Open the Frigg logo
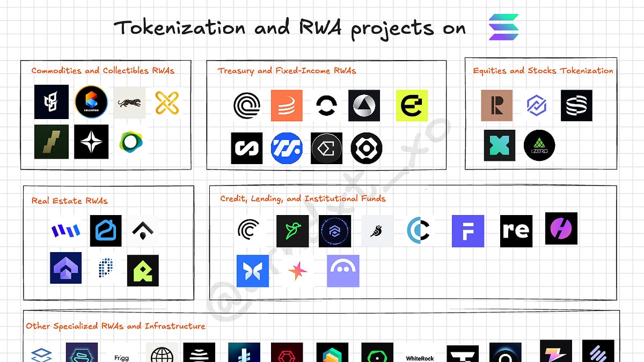The width and height of the screenshot is (644, 362). pyautogui.click(x=122, y=357)
